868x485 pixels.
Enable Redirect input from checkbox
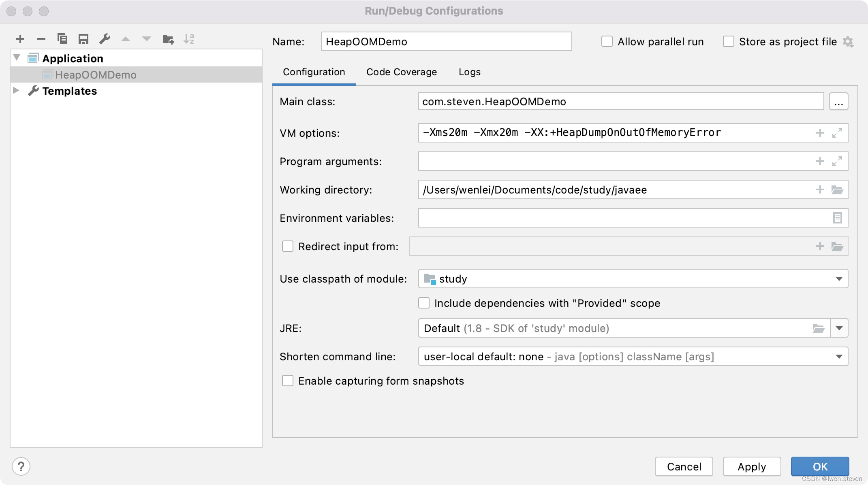pyautogui.click(x=286, y=246)
